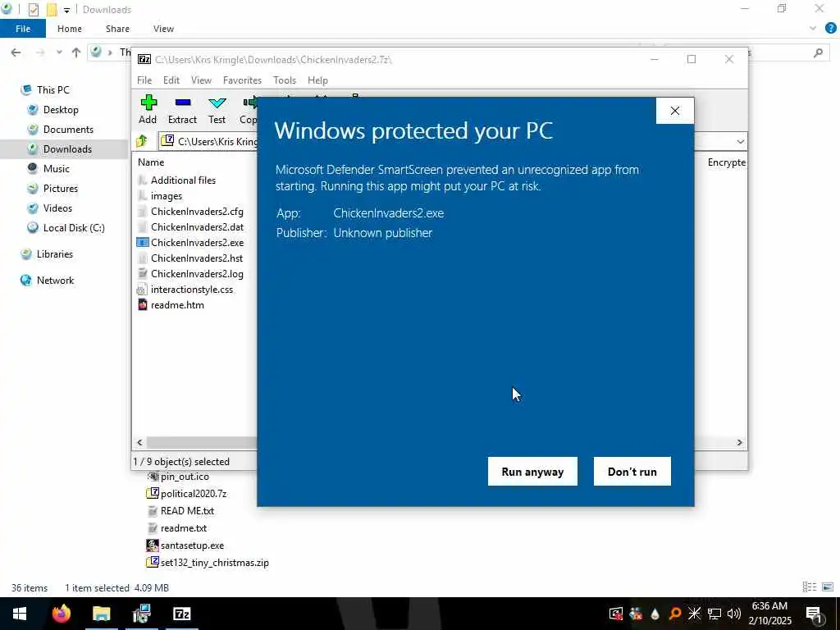Click the Run anyway button
Screen dimensions: 840x630
[532, 472]
